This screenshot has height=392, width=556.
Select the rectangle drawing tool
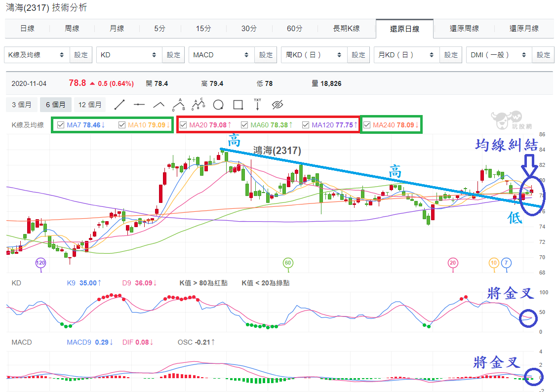tap(238, 105)
